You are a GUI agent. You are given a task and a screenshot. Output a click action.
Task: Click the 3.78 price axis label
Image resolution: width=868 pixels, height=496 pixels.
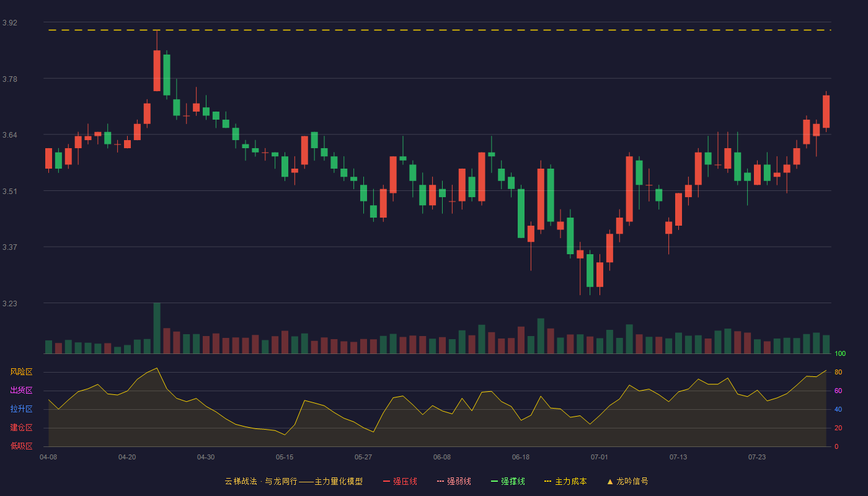point(10,79)
